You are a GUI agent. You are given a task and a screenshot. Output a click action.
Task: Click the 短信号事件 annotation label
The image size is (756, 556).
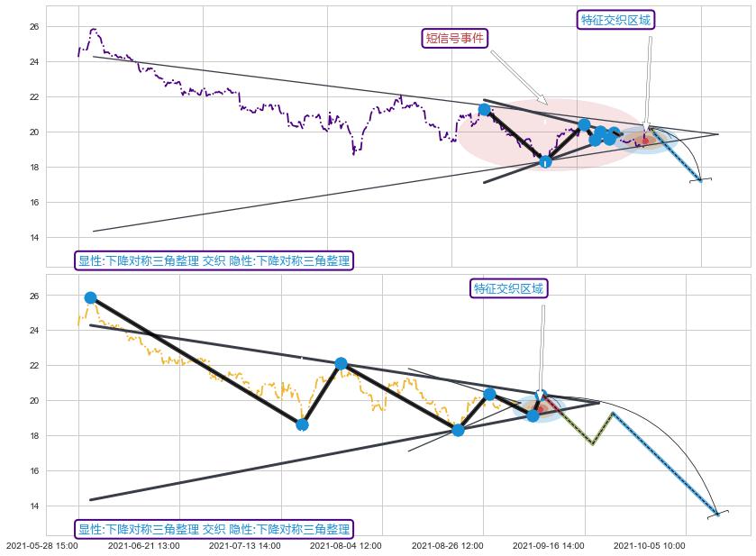tap(455, 38)
